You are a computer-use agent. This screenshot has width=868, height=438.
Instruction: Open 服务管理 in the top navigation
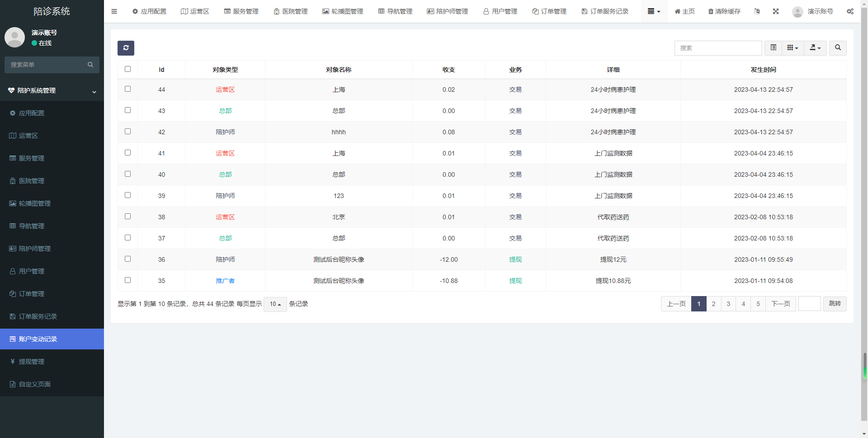tap(241, 11)
